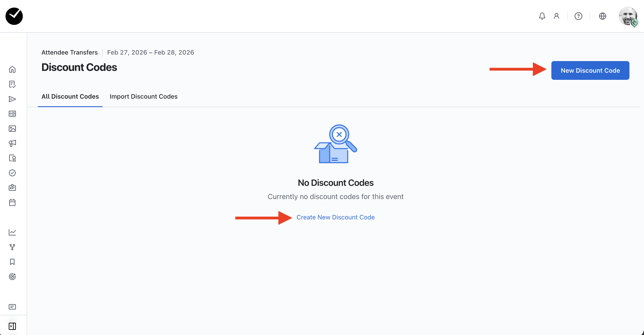This screenshot has height=335, width=644.
Task: Open the megaphone marketing icon
Action: (x=12, y=143)
